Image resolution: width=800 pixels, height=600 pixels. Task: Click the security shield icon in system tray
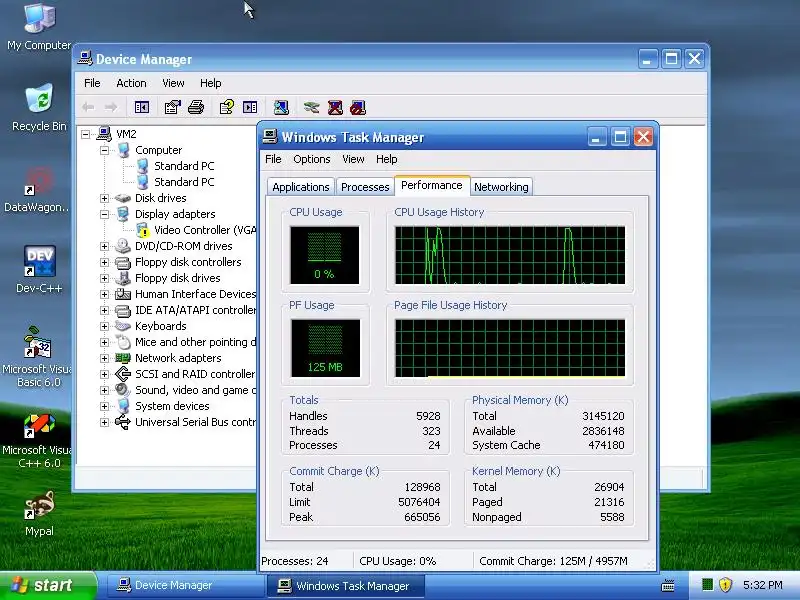tap(726, 585)
